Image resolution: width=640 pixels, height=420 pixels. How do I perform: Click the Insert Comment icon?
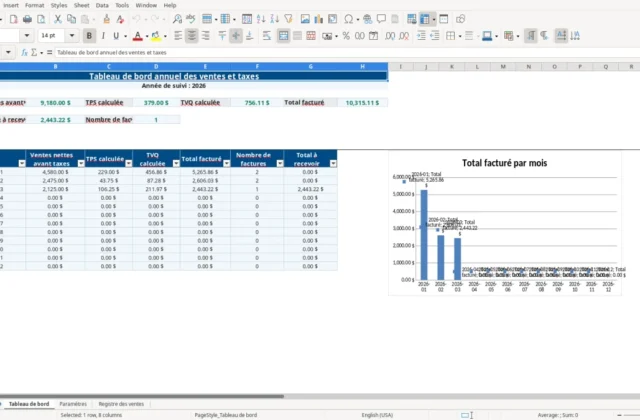[381, 19]
